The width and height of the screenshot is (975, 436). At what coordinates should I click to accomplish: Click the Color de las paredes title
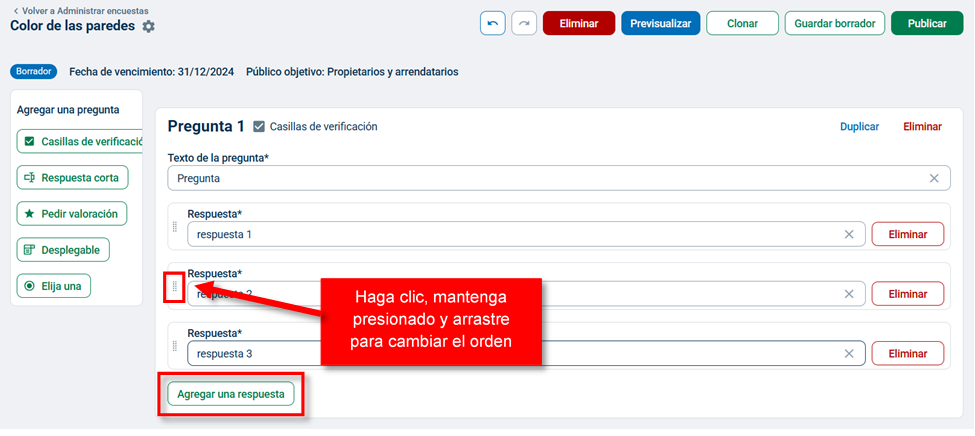coord(72,26)
